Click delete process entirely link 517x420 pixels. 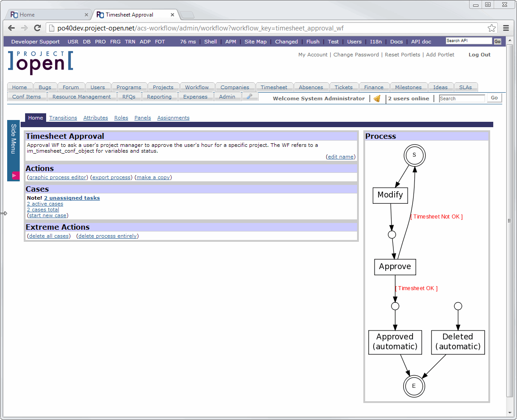point(108,236)
